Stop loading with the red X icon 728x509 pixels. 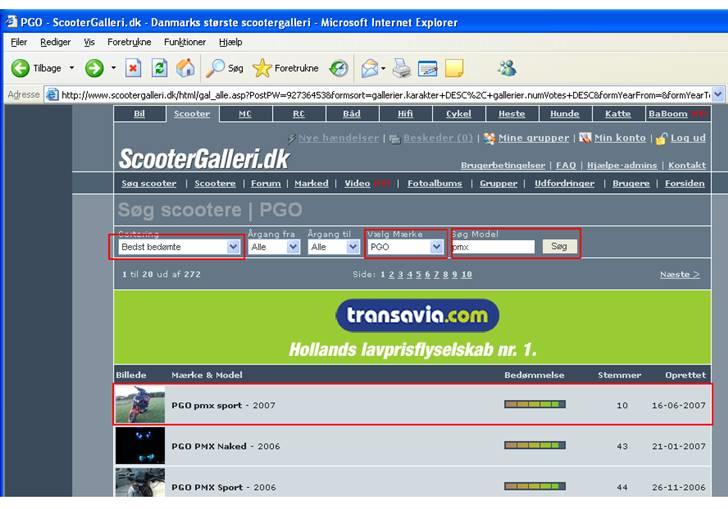[133, 68]
